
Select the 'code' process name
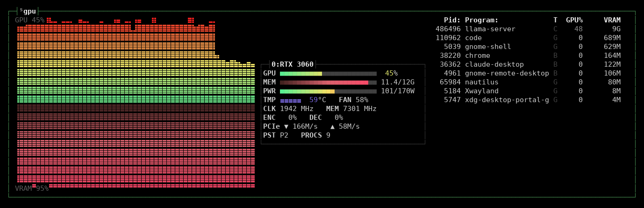point(473,38)
